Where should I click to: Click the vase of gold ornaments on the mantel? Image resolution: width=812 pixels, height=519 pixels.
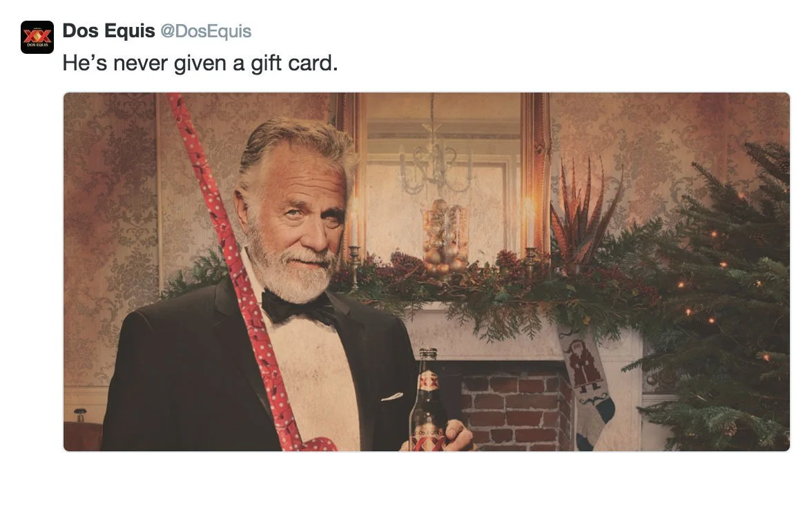[445, 239]
